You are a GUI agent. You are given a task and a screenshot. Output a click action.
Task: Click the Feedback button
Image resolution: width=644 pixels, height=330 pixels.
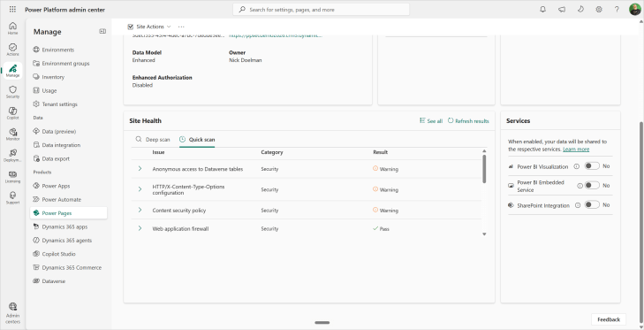[609, 319]
